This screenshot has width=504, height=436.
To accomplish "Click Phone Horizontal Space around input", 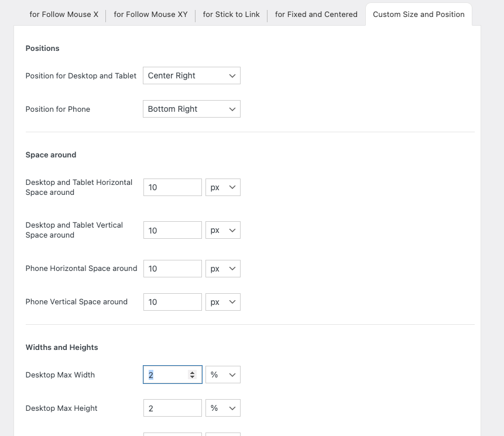I will coord(172,269).
